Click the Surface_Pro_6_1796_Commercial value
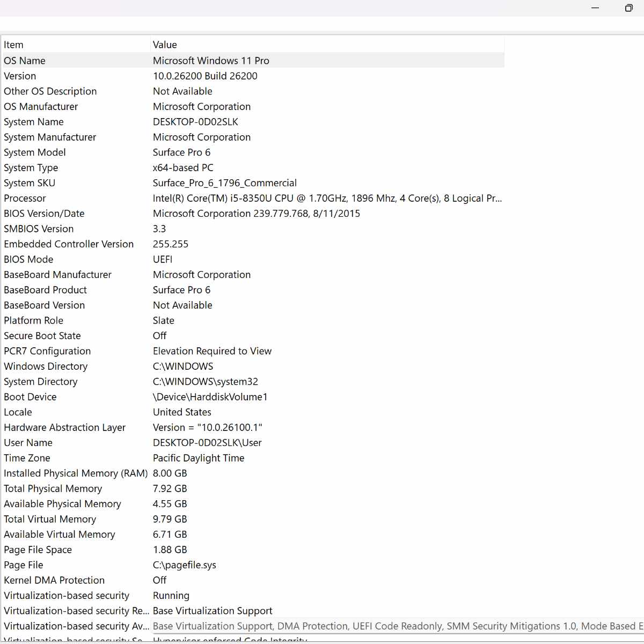This screenshot has width=644, height=644. point(225,183)
